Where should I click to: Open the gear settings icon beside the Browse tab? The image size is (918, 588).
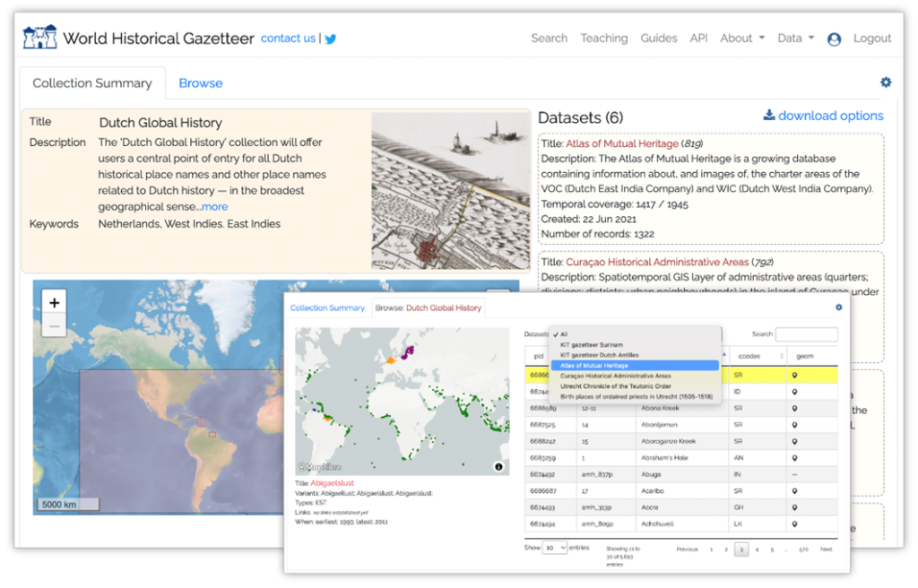886,82
